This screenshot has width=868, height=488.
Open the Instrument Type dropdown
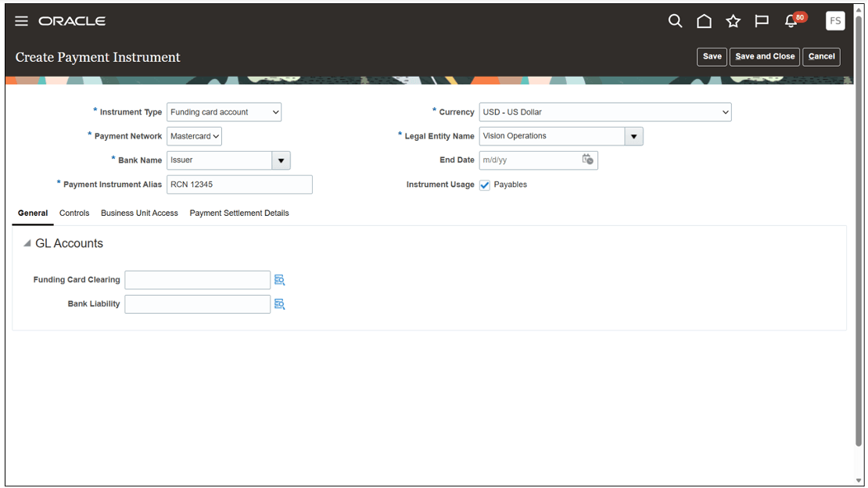pyautogui.click(x=224, y=112)
